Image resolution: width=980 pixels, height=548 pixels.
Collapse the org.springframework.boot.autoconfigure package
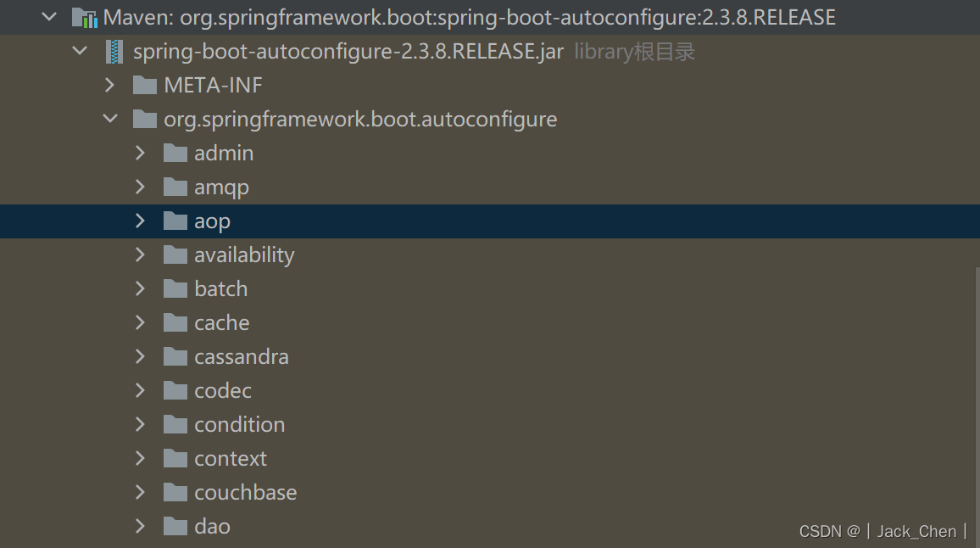coord(110,119)
